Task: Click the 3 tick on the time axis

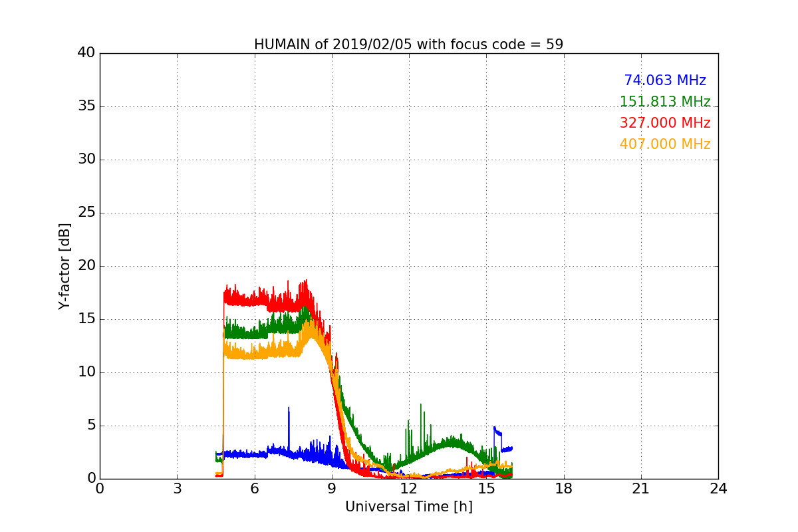Action: click(177, 489)
